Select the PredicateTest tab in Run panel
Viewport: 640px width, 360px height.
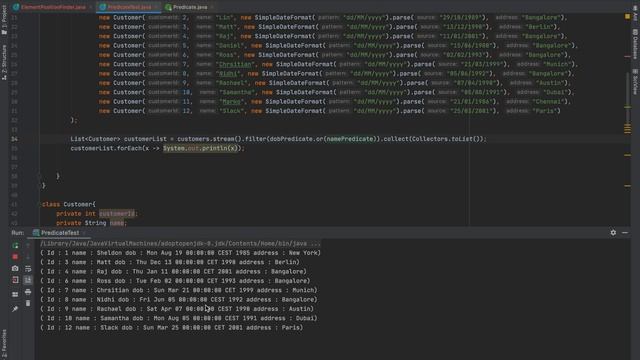(60, 233)
